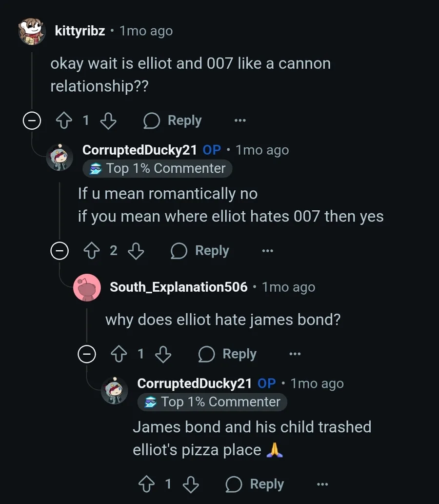Screen dimensions: 439x504
Task: Reply to the pizza place comment
Action: pos(255,484)
